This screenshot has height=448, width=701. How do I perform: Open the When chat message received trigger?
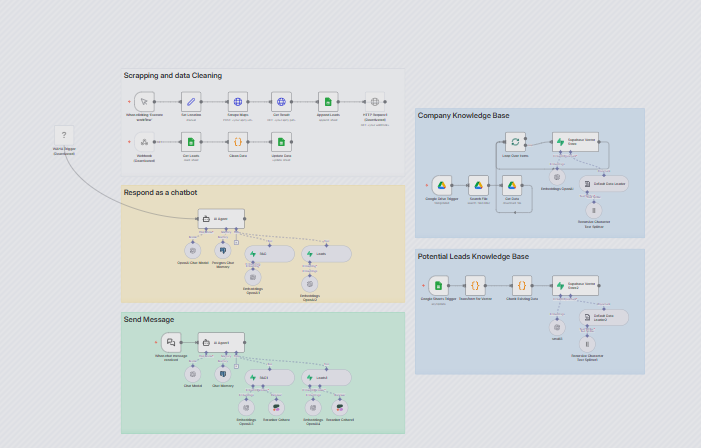click(x=171, y=342)
